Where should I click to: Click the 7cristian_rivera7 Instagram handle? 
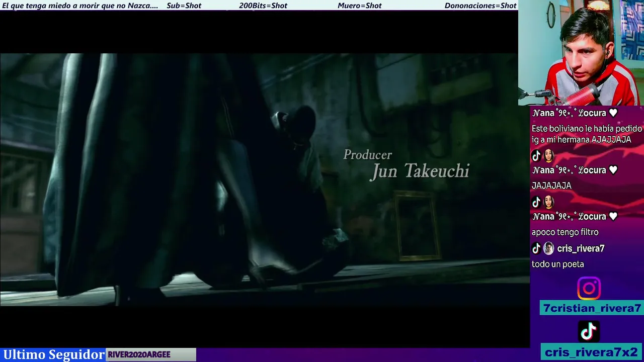592,308
